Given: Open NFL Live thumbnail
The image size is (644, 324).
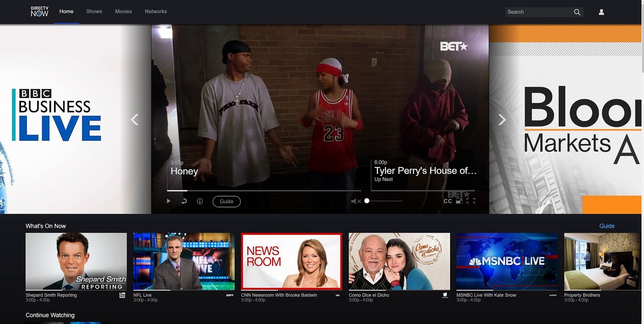Looking at the screenshot, I should tap(184, 261).
